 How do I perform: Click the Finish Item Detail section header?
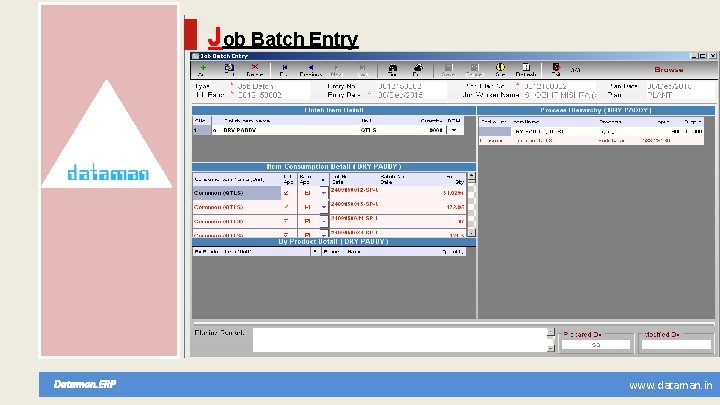334,110
